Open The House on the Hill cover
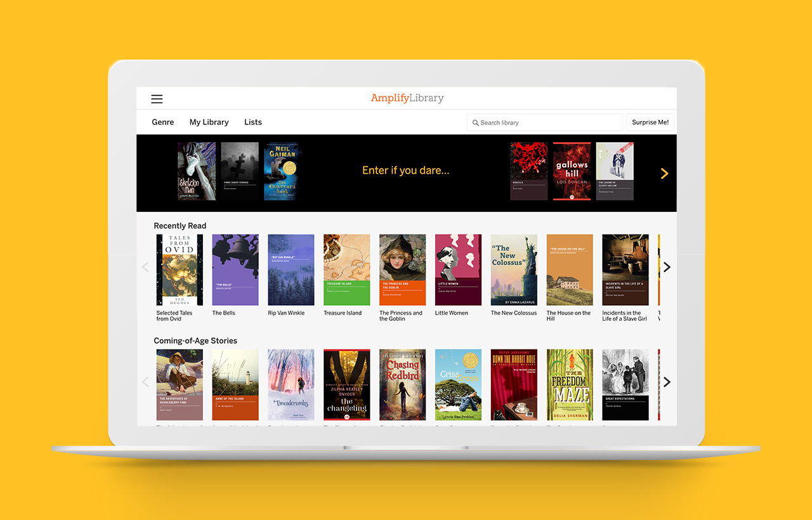Viewport: 812px width, 520px height. click(570, 270)
